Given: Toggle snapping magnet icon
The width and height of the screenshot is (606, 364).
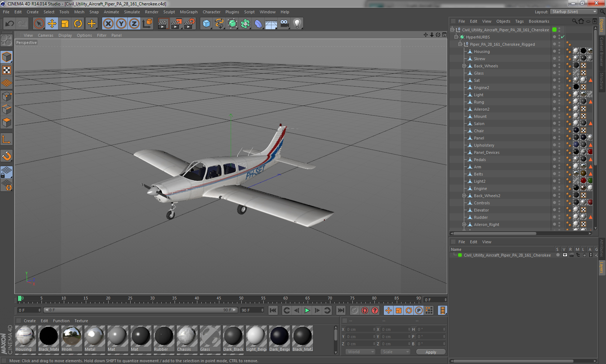Looking at the screenshot, I should [6, 156].
